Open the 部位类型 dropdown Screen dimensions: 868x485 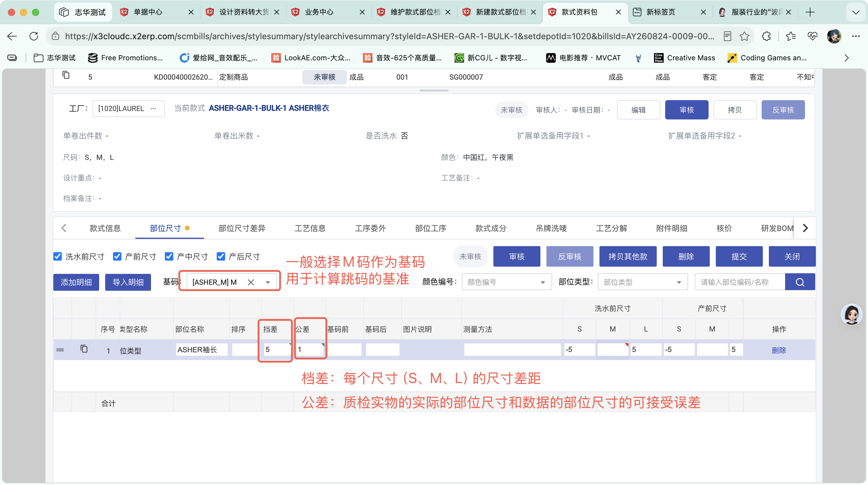[x=643, y=282]
